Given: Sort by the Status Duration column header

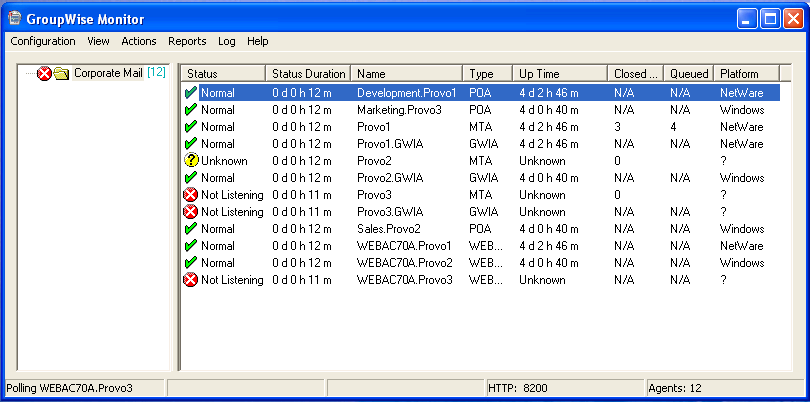Looking at the screenshot, I should 308,74.
